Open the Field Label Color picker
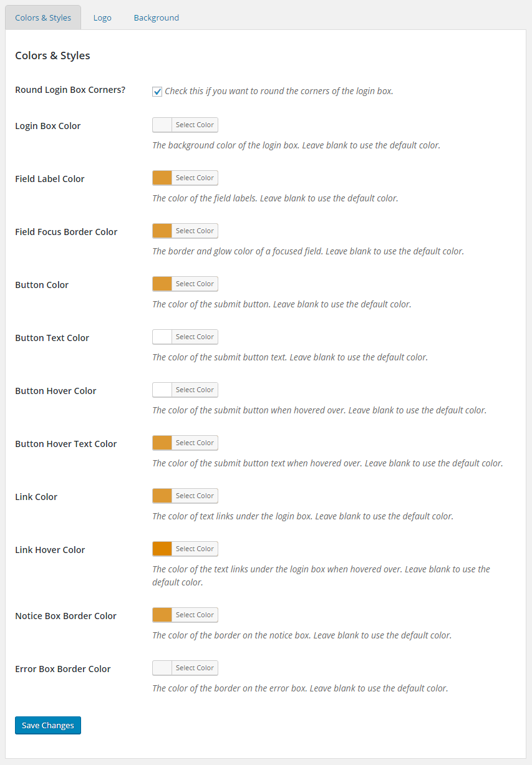532x765 pixels. click(195, 178)
